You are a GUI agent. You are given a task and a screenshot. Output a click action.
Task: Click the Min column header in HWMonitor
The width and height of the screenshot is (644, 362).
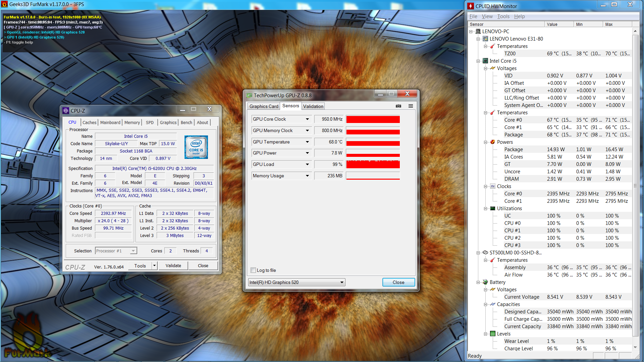point(588,24)
